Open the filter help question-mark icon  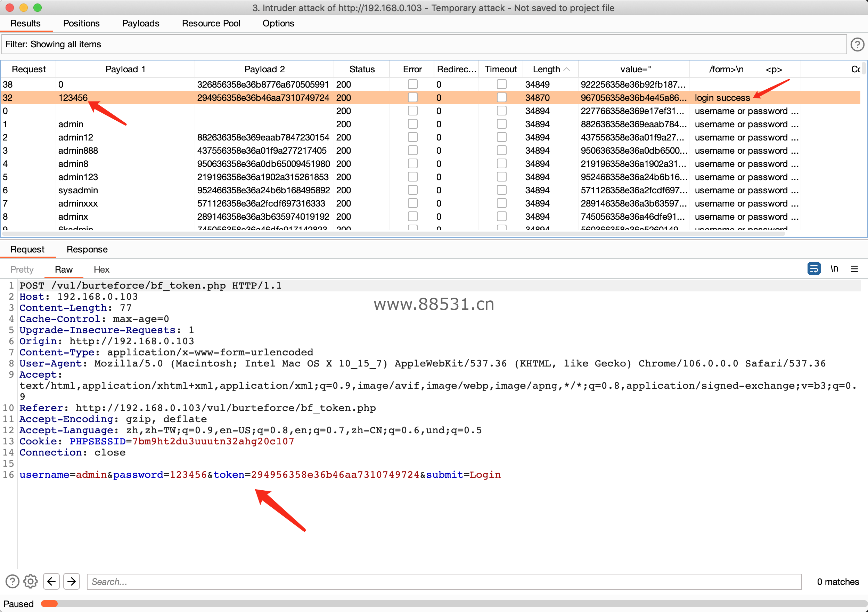[857, 44]
